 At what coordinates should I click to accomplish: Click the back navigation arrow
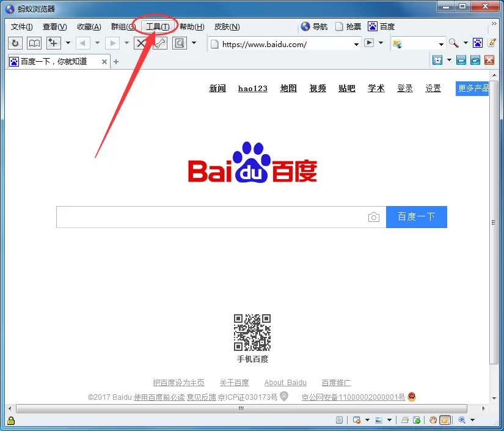click(x=82, y=43)
